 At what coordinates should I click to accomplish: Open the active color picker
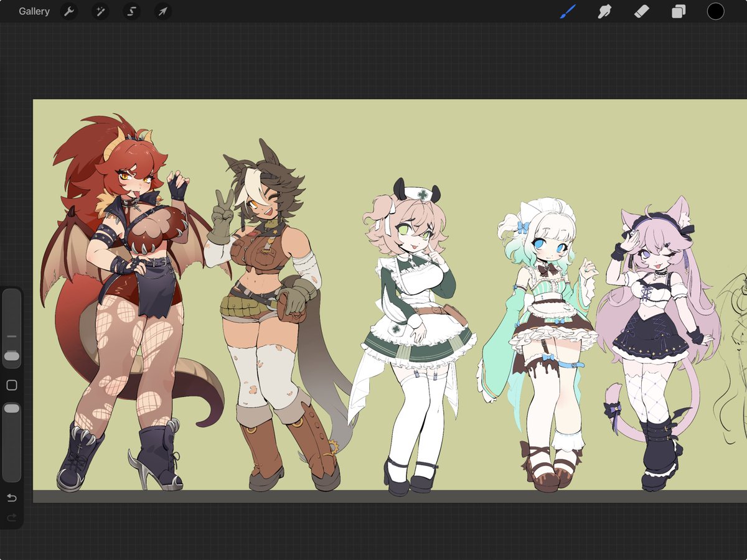(x=715, y=11)
